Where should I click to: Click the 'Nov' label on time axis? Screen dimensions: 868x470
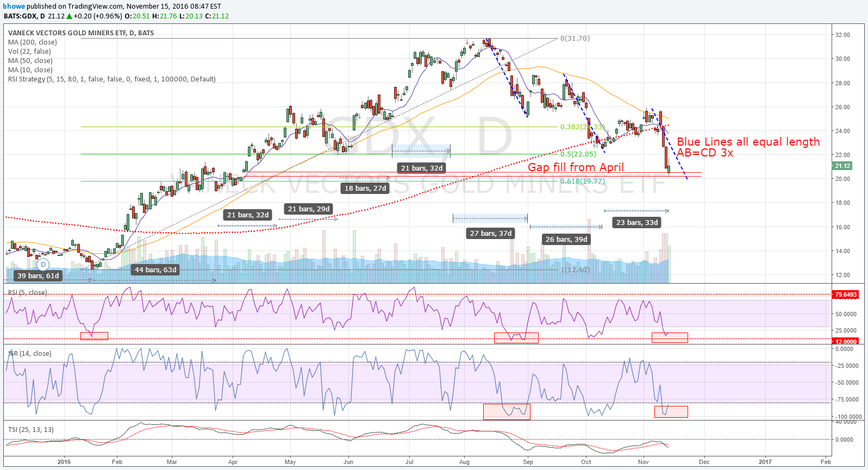click(644, 462)
